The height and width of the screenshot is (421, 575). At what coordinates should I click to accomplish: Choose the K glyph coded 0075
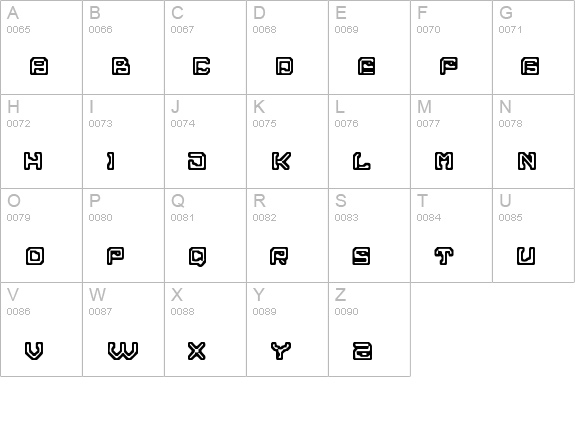click(281, 161)
